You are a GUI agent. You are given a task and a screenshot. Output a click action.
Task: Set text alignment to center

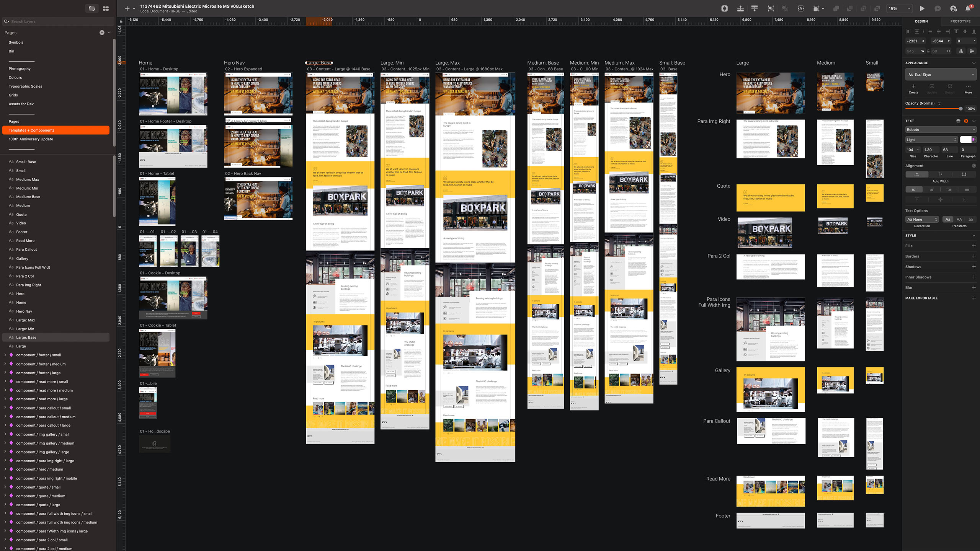[931, 189]
